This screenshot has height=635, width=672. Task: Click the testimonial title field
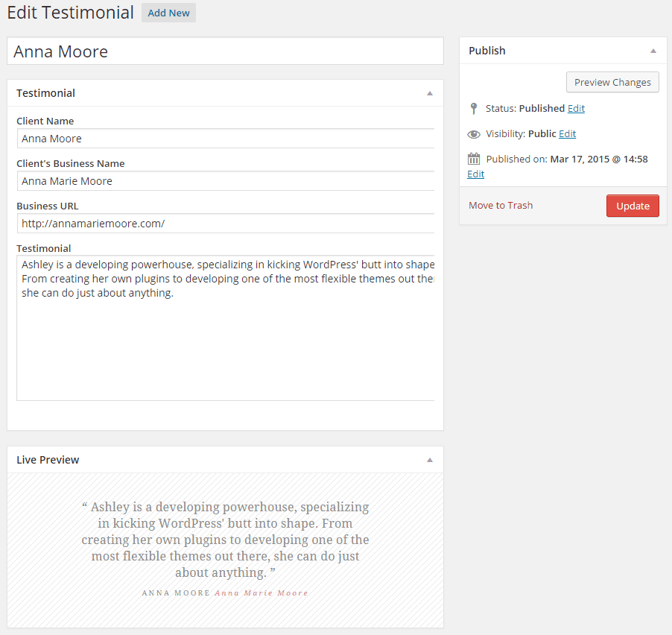[x=225, y=51]
